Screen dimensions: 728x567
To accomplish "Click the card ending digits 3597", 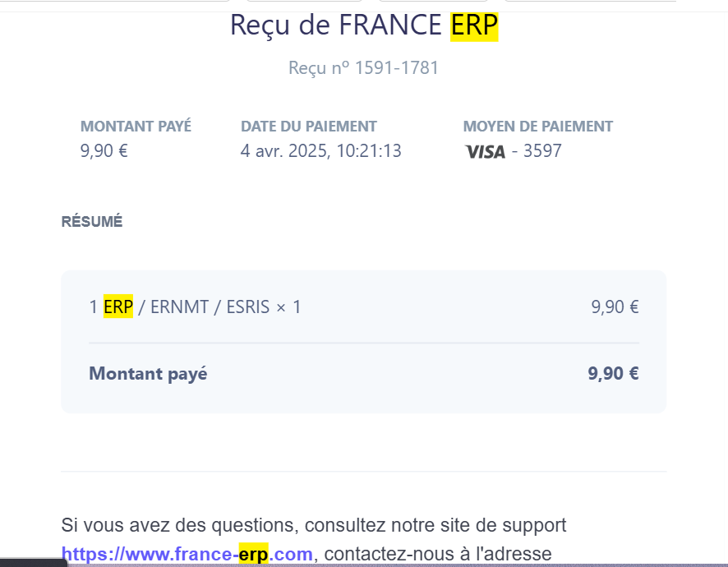I will pos(542,151).
